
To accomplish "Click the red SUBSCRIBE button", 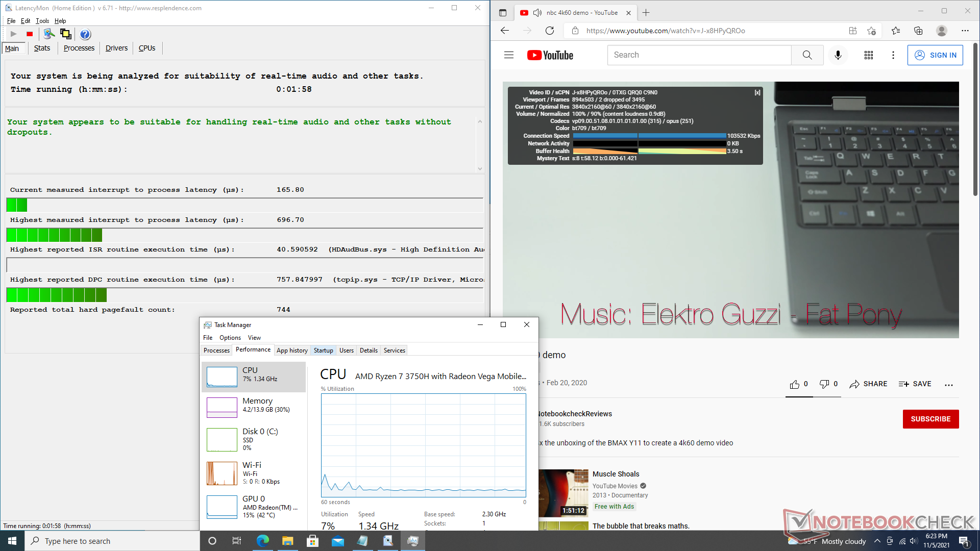I will click(930, 419).
